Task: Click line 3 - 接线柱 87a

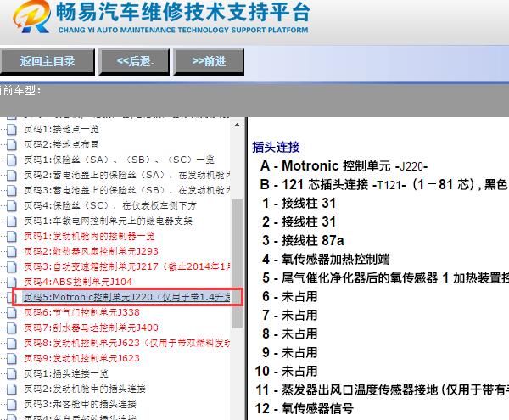Action: (303, 240)
